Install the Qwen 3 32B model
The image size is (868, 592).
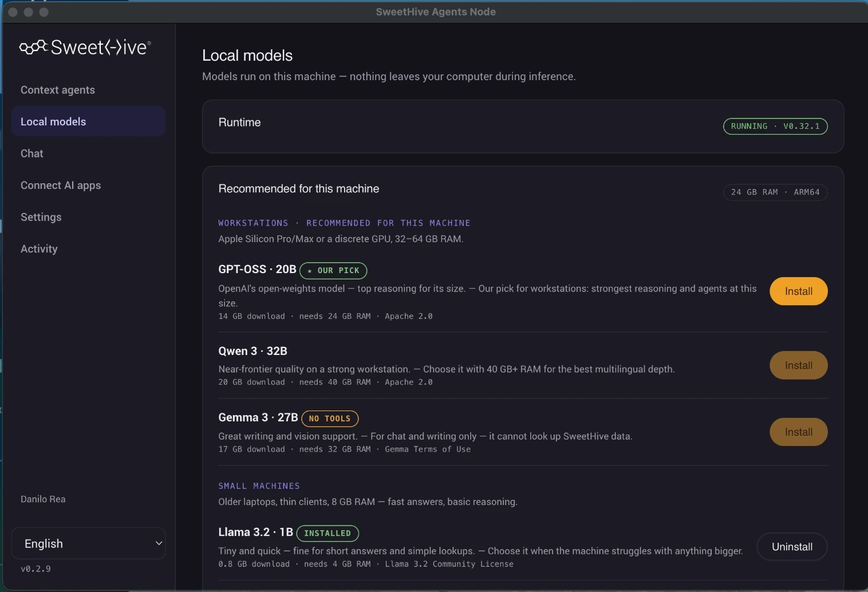point(798,365)
